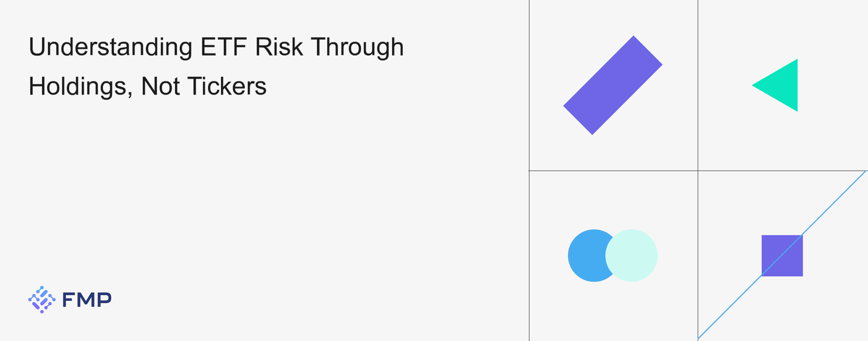Click the purple tilted rectangle shape

coord(612,85)
